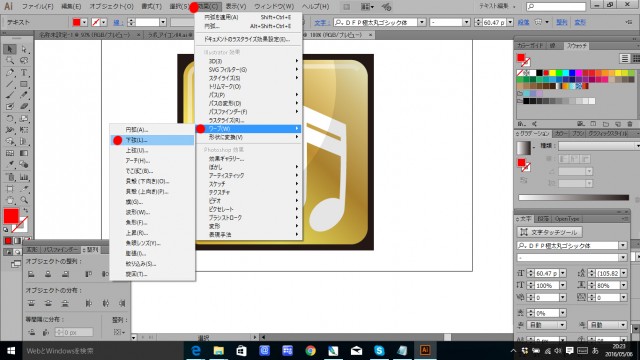The image size is (640, 360).
Task: Switch swatches to thumbnail view
Action: tap(636, 59)
